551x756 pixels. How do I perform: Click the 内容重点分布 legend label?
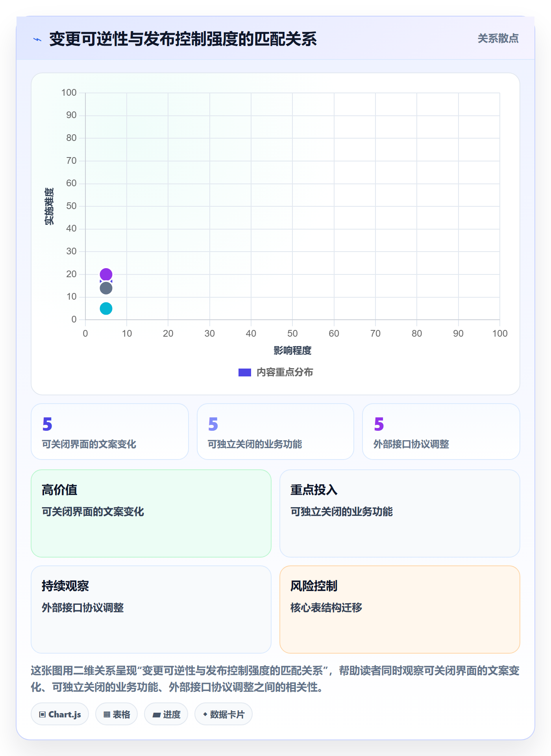[x=285, y=372]
